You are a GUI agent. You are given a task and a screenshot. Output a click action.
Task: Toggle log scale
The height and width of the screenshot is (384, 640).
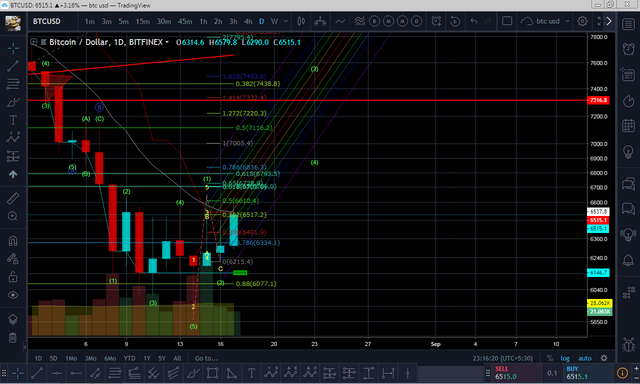(565, 358)
